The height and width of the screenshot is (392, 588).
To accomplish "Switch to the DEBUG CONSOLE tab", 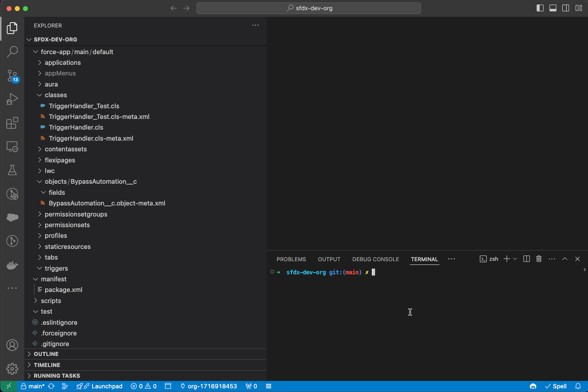I will [375, 259].
